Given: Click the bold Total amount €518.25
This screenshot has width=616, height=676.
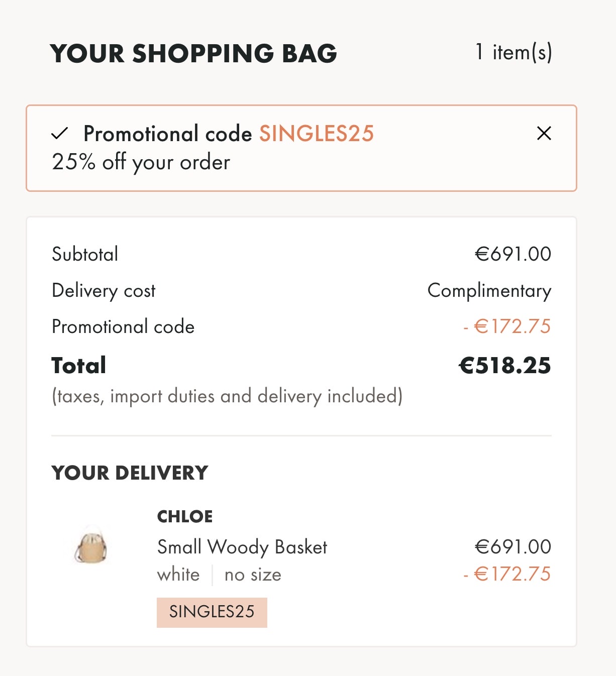Looking at the screenshot, I should [504, 366].
